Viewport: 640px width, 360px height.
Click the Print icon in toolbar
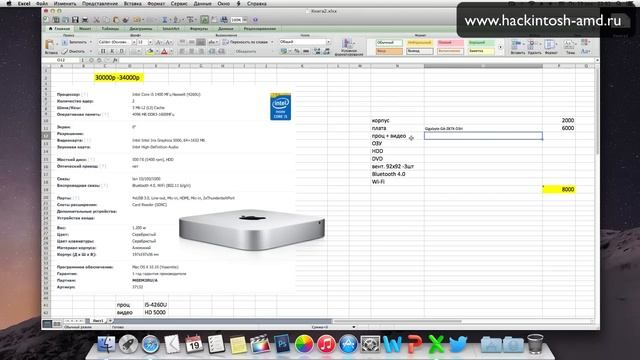[85, 20]
